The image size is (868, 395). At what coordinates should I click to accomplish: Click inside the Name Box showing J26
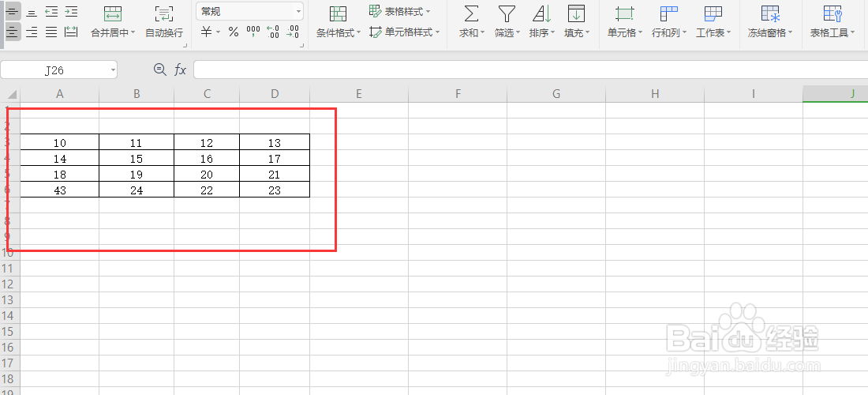54,70
